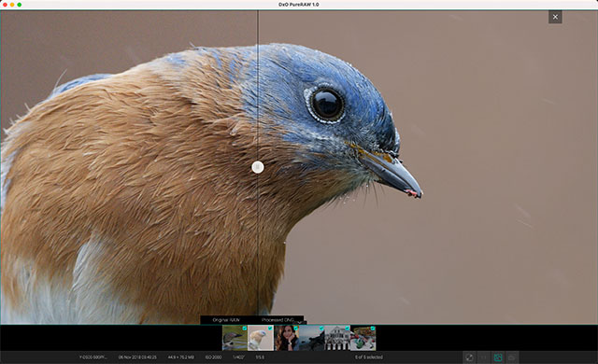Select the bluebird thumbnail in filmstrip

click(261, 338)
